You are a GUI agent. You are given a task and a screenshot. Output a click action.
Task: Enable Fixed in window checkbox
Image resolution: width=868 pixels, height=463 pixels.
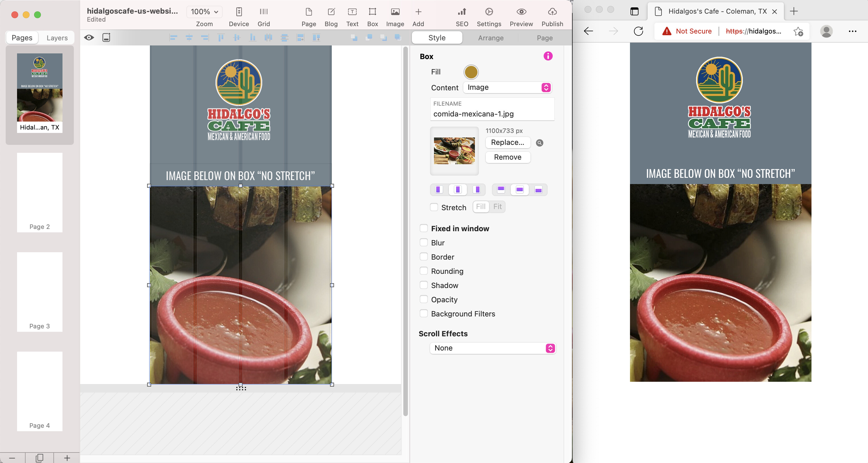(x=423, y=228)
